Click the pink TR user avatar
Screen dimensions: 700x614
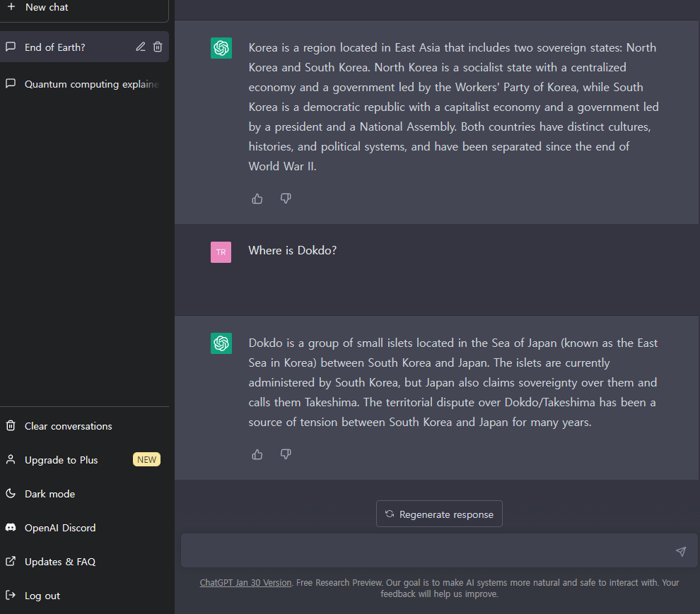pos(221,252)
